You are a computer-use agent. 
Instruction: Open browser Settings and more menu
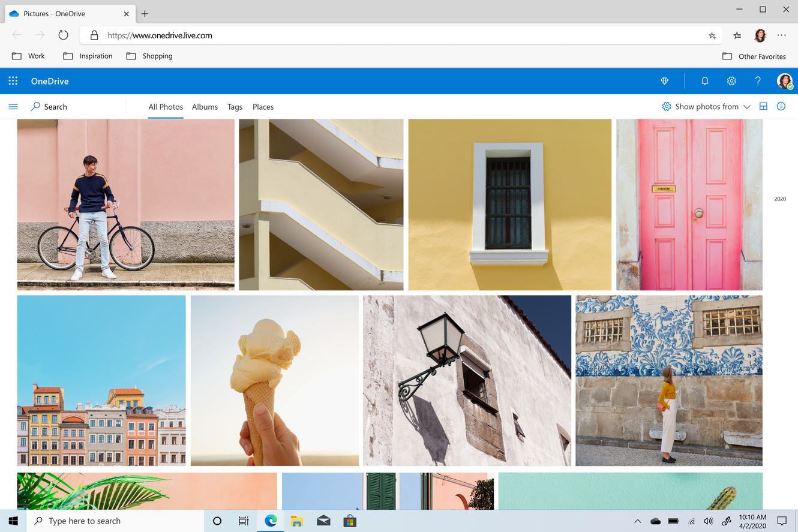[781, 35]
